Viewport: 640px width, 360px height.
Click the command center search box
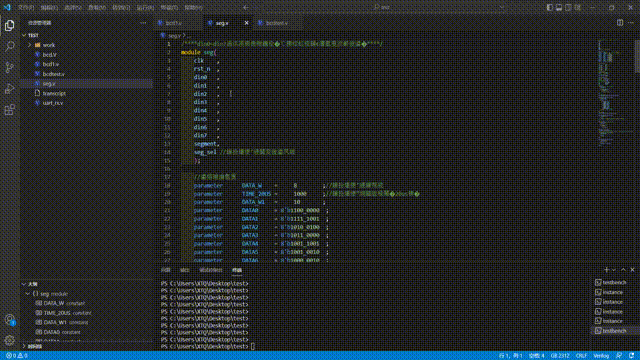coord(382,7)
